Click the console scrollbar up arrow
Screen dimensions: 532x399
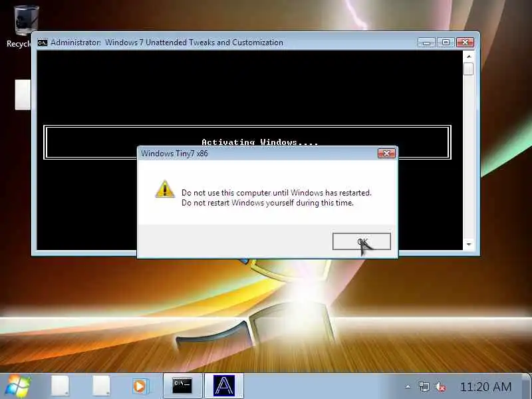469,57
